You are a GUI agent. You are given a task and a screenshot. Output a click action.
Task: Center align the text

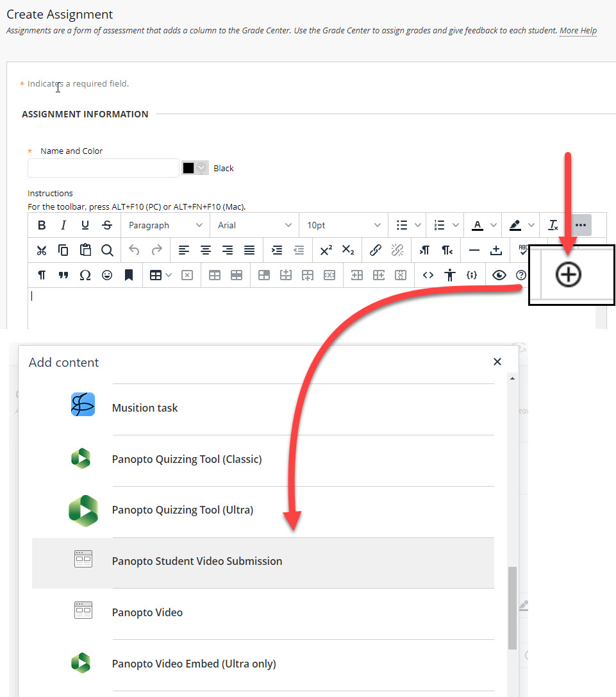click(205, 250)
